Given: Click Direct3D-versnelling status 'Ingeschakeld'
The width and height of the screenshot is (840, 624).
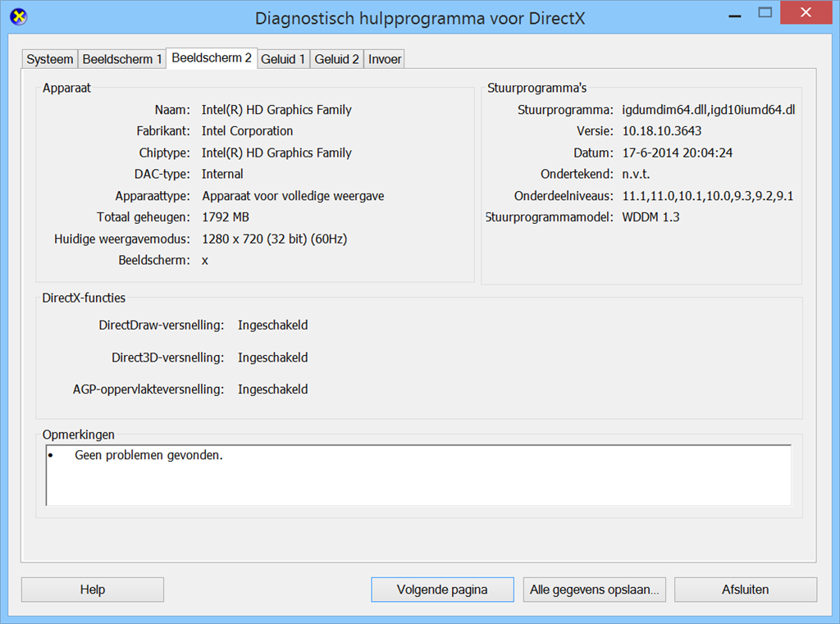Looking at the screenshot, I should point(272,358).
